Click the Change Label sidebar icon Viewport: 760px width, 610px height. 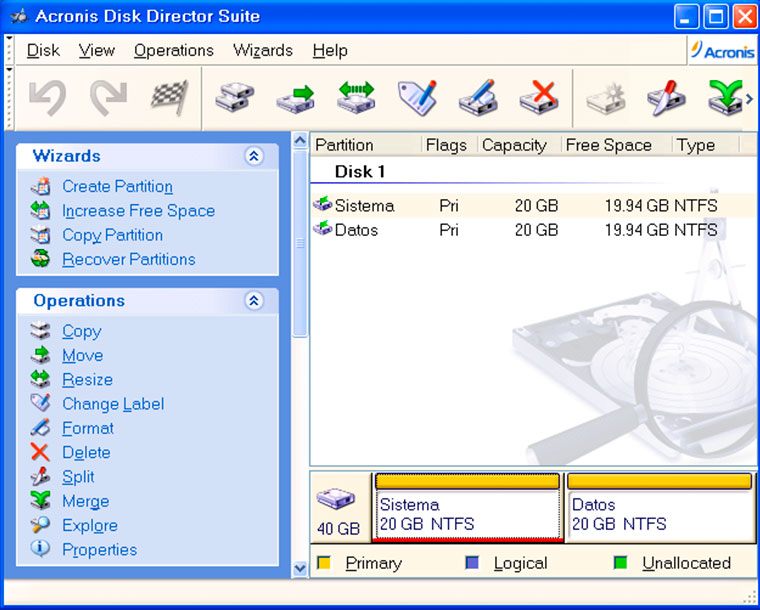40,403
